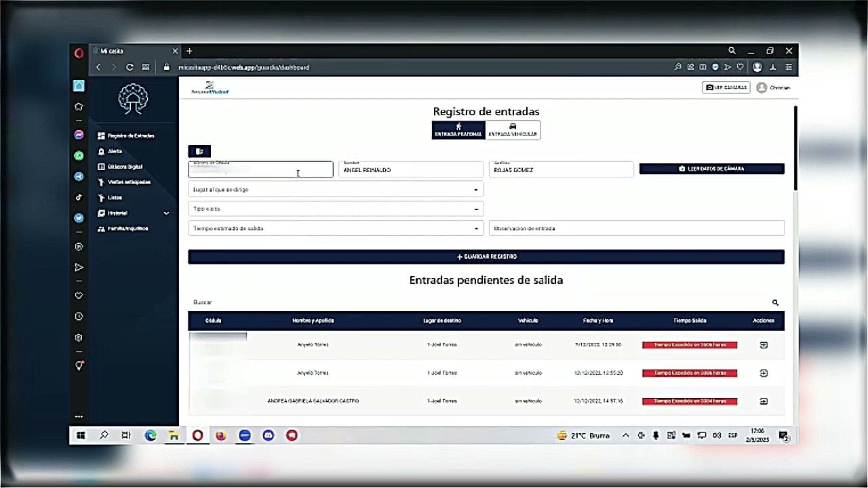Open Bitácora Digital in the sidebar
Screen dimensions: 868x488
click(x=120, y=167)
